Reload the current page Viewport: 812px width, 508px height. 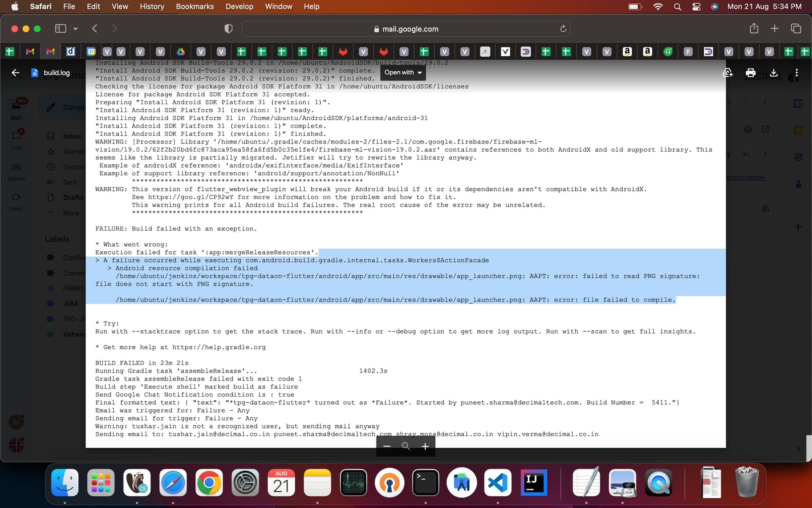(563, 28)
